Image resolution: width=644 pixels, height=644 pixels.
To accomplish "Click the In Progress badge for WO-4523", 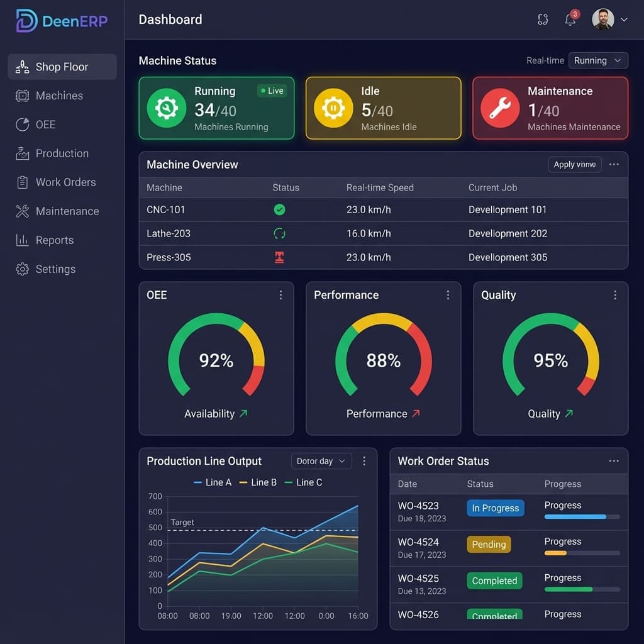I will coord(496,508).
